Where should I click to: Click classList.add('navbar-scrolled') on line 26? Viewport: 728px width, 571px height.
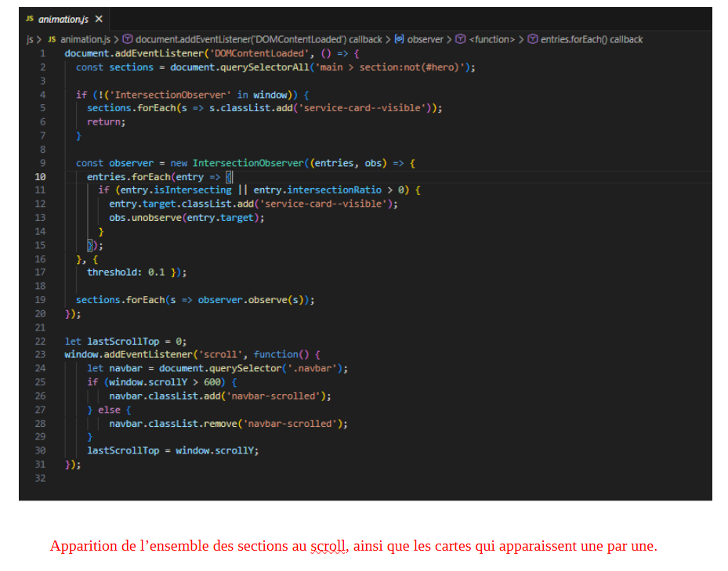[x=237, y=396]
